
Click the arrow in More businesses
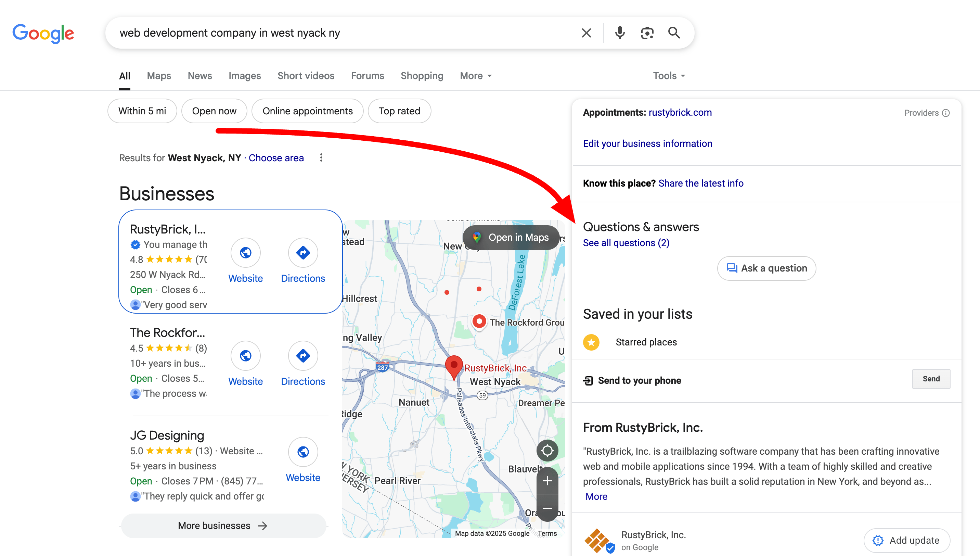[x=262, y=526]
